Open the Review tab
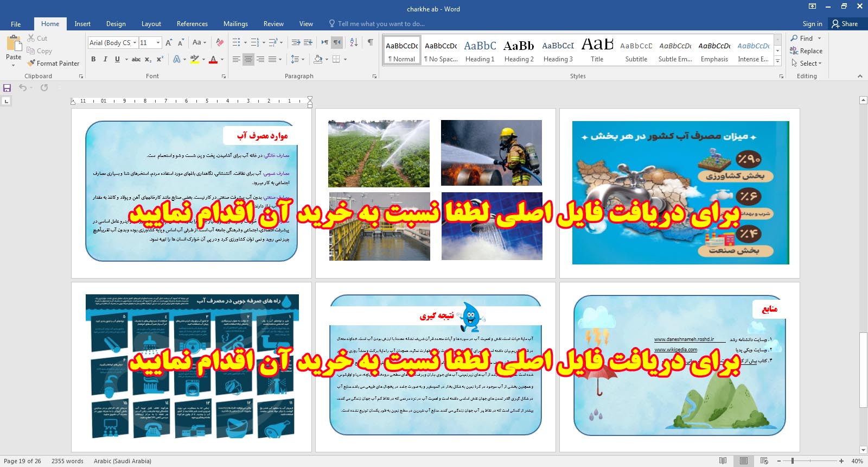868x467 pixels. click(x=273, y=24)
